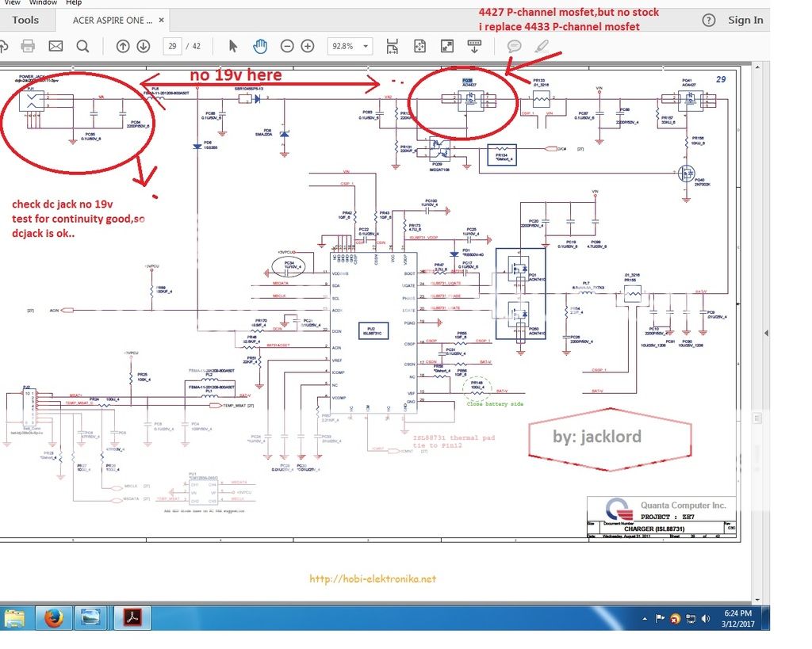Zoom in with the plus button
Viewport: 812px width, 649px height.
tap(308, 46)
